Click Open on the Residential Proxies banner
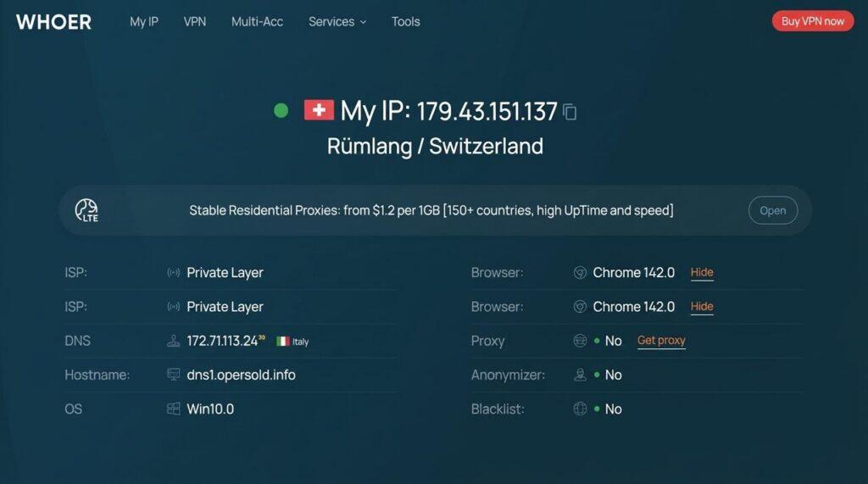 click(773, 210)
